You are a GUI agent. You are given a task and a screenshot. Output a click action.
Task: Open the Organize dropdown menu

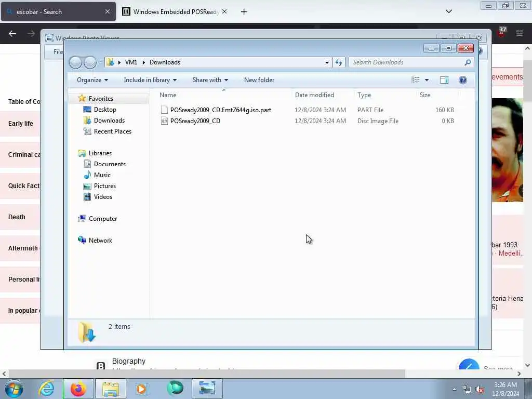pyautogui.click(x=92, y=80)
